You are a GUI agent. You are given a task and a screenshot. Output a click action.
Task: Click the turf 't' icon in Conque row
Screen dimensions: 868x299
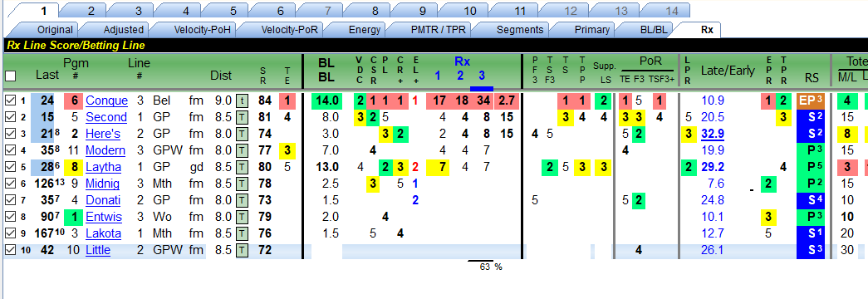point(242,100)
